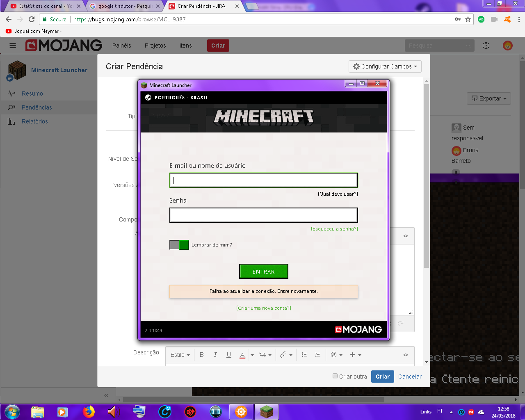The height and width of the screenshot is (420, 525).
Task: Click the Minecraft grass block taskbar icon
Action: [x=267, y=411]
